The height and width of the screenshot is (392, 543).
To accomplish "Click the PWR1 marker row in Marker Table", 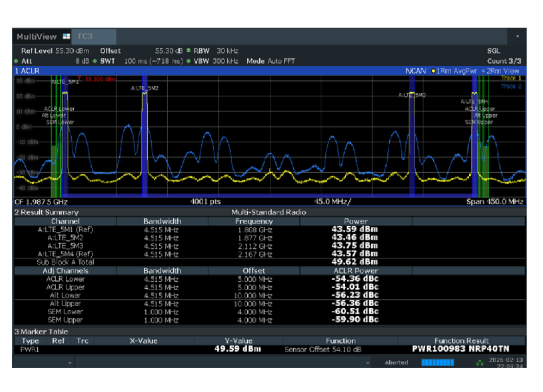I will coord(30,349).
